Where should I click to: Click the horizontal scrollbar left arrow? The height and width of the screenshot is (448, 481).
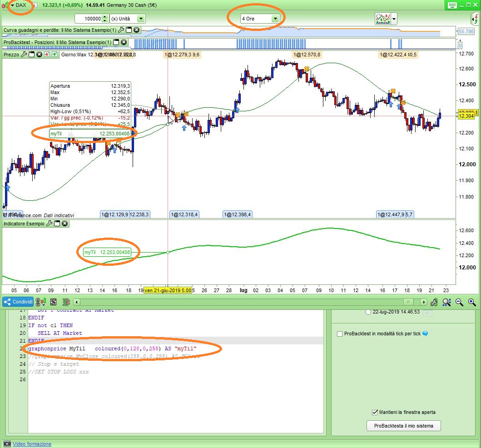coord(77,302)
